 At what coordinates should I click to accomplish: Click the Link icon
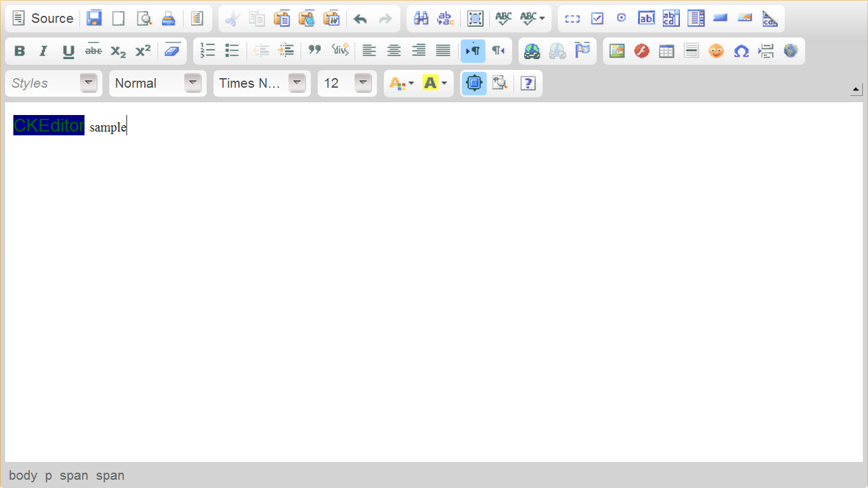pyautogui.click(x=532, y=51)
